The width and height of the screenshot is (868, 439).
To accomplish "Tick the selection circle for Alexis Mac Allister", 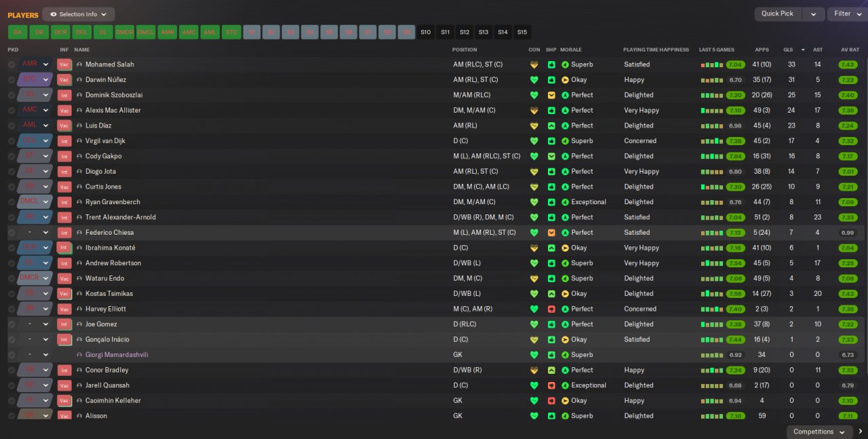I will click(12, 111).
